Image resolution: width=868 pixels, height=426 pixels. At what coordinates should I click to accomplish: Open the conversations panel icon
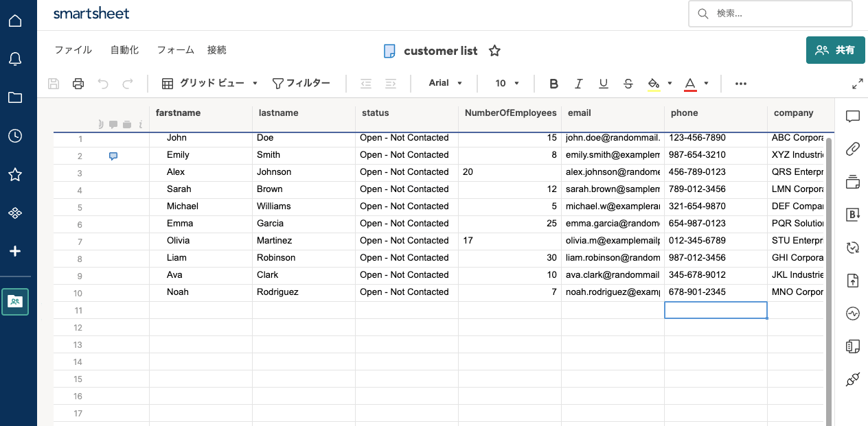click(853, 116)
